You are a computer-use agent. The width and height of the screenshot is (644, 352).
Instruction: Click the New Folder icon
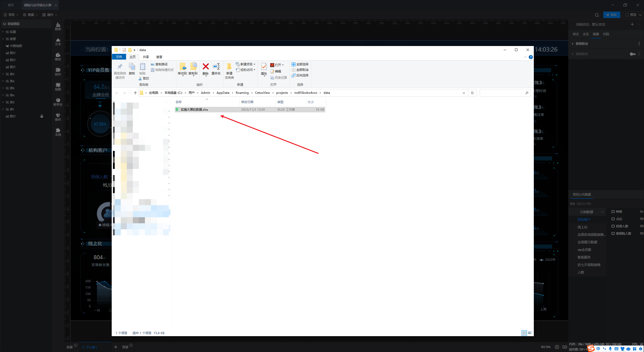pos(229,67)
